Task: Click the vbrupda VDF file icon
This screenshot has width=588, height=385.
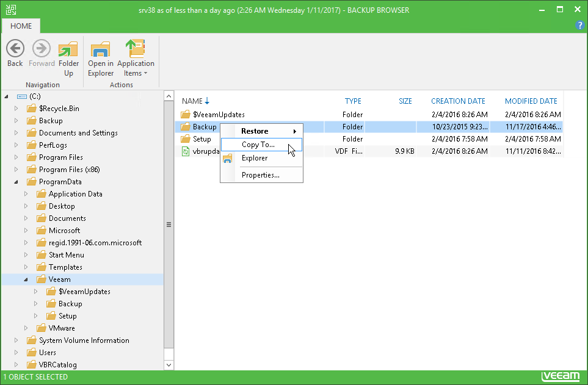Action: pos(185,151)
